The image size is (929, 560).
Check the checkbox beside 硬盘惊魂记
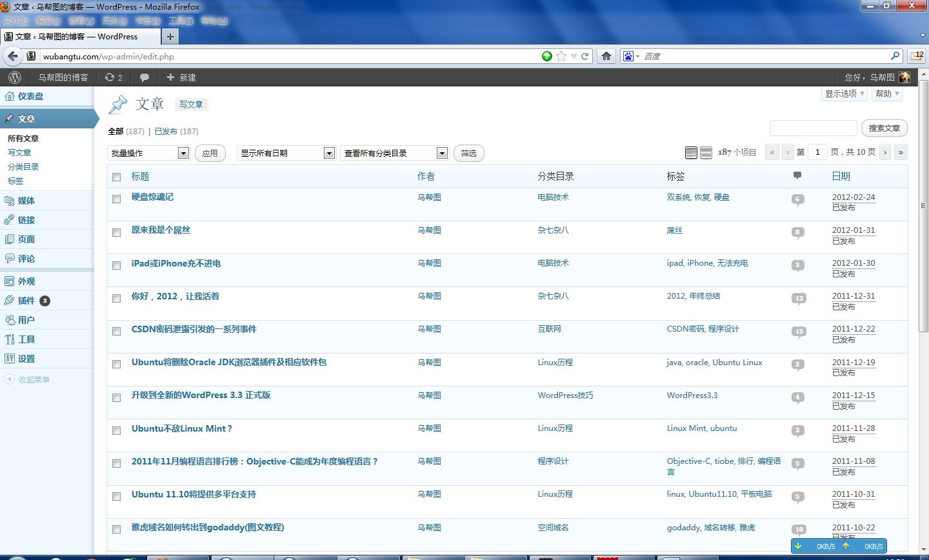point(116,199)
